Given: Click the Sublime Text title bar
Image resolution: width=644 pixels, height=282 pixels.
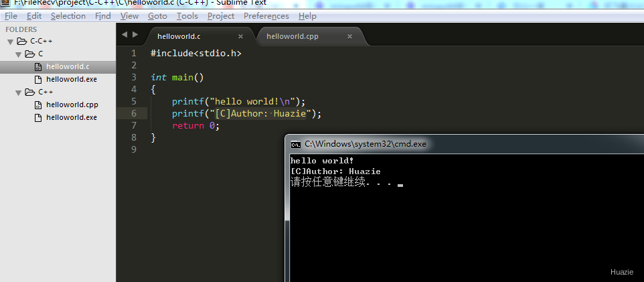Looking at the screenshot, I should (322, 3).
